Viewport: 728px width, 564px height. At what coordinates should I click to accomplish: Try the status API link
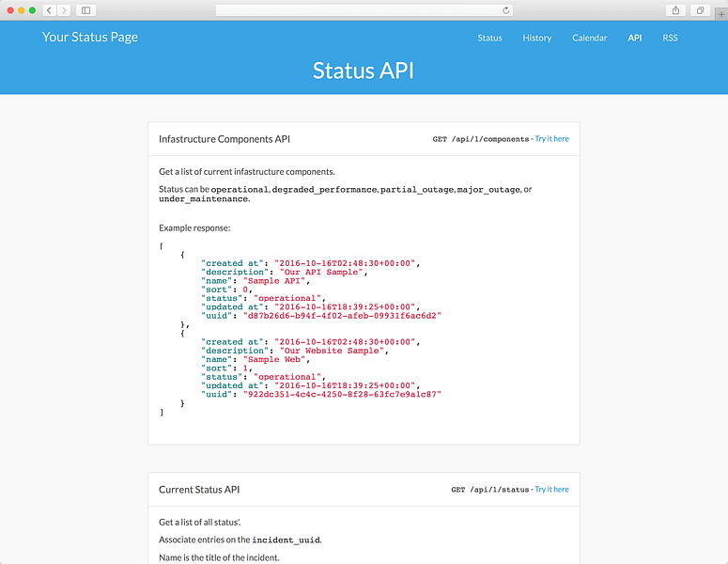[x=551, y=489]
